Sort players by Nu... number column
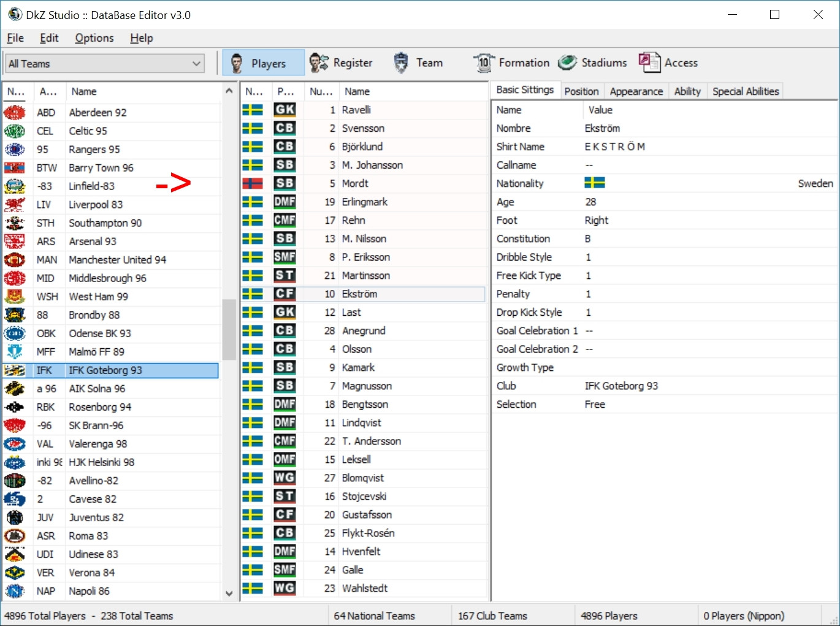Screen dimensions: 840x626 pos(321,91)
